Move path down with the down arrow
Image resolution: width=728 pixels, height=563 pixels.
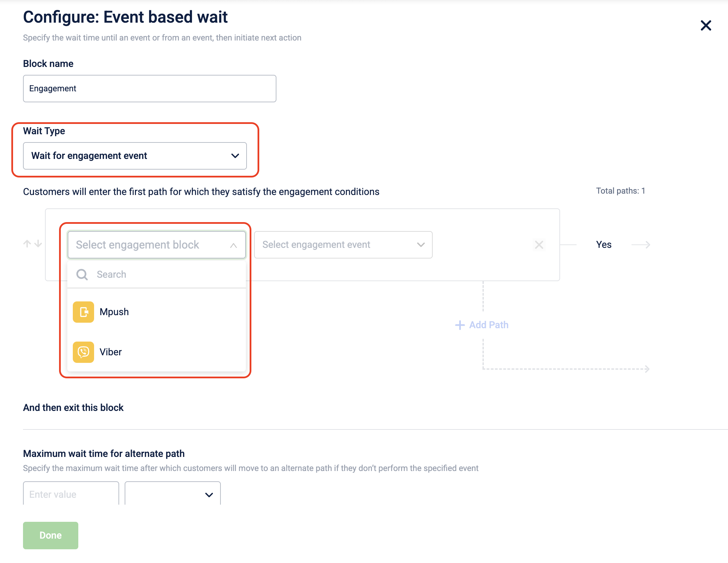(38, 244)
